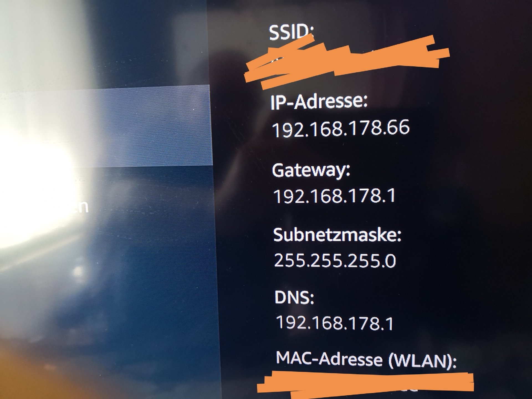The image size is (532, 399).
Task: Click the 192.168.178.1 value under DNS
Action: tap(334, 323)
